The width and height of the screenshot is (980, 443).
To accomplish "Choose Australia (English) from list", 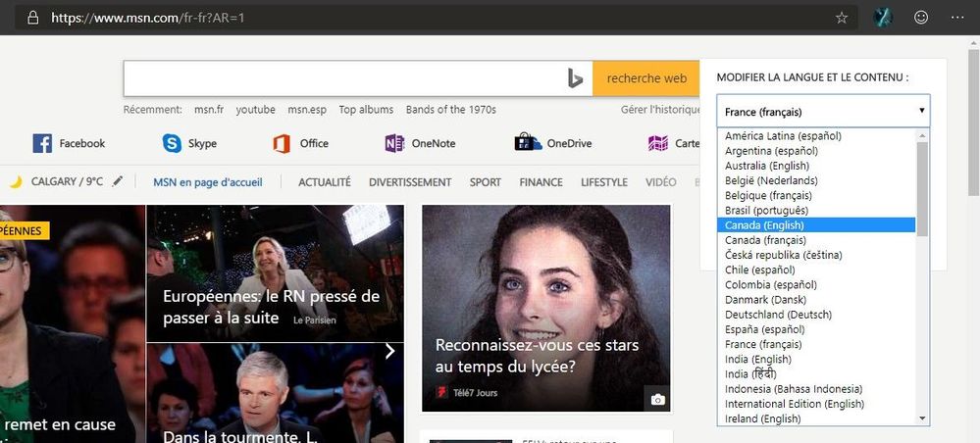I will coord(816,166).
